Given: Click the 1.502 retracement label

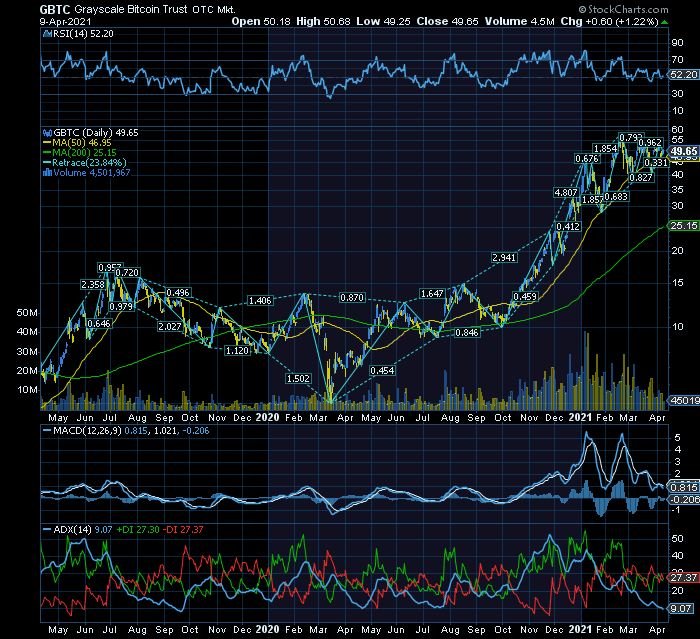Looking at the screenshot, I should pyautogui.click(x=298, y=378).
